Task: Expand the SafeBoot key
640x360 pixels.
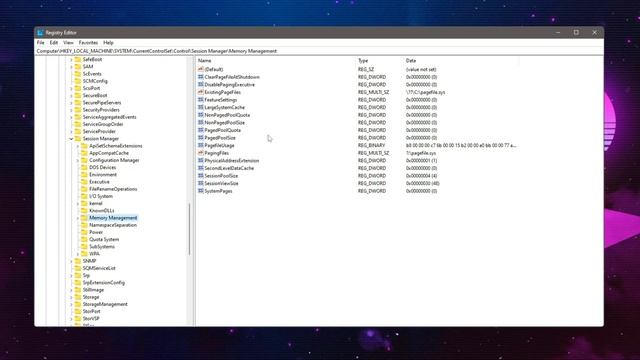Action: [x=71, y=60]
